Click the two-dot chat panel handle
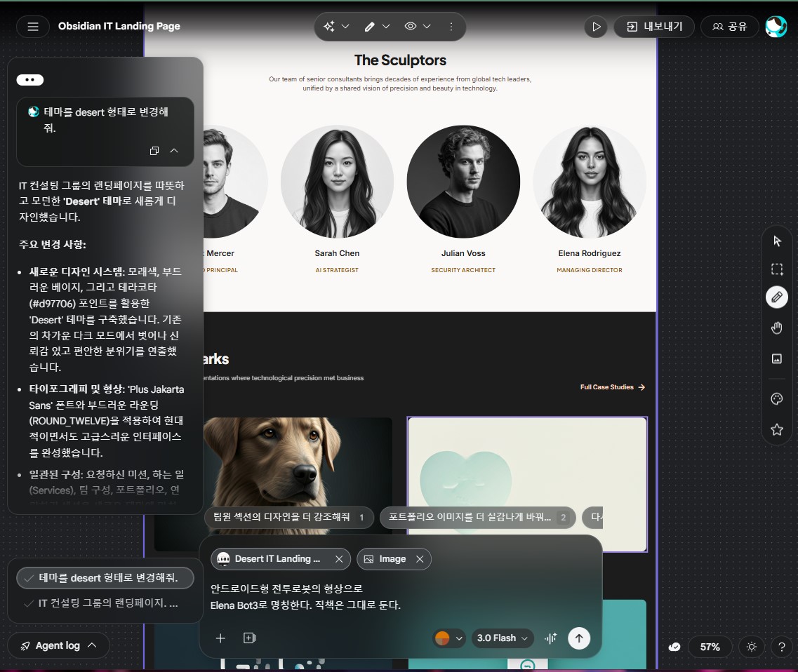The width and height of the screenshot is (798, 672). coord(30,80)
